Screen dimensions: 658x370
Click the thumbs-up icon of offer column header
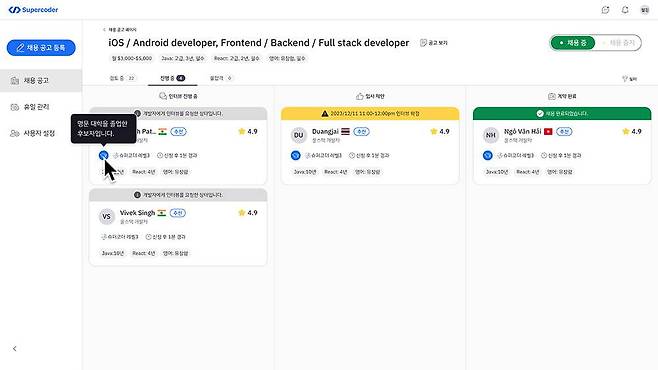pos(360,96)
